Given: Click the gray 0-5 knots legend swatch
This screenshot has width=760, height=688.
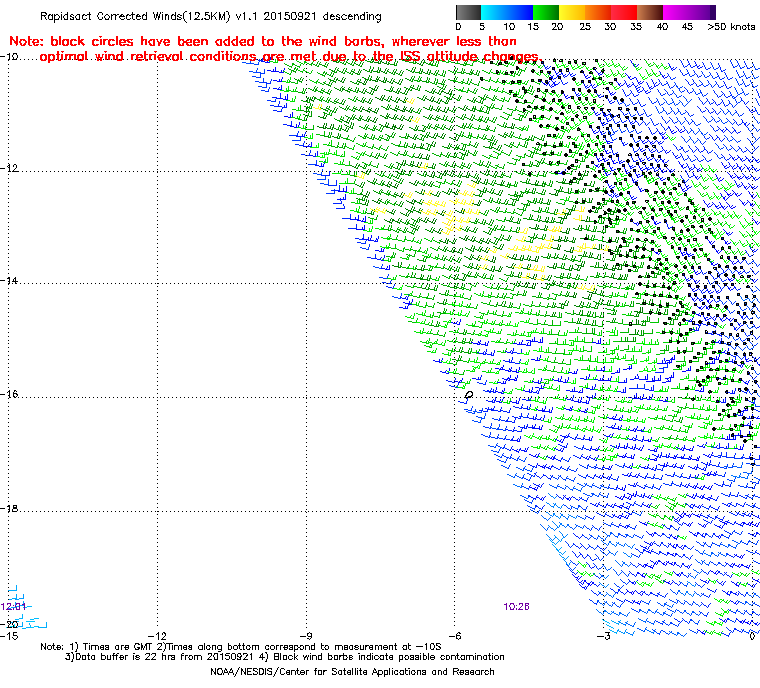Looking at the screenshot, I should click(469, 12).
